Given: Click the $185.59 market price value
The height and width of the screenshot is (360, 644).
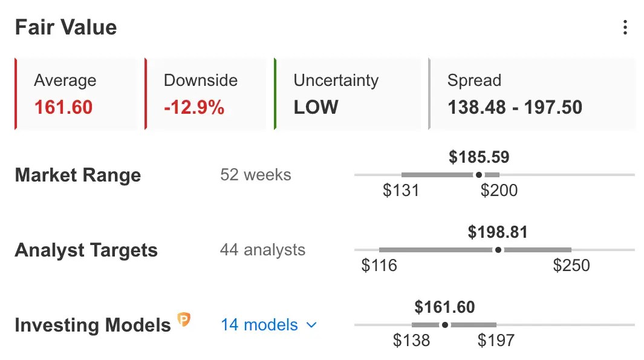Looking at the screenshot, I should click(x=479, y=157).
